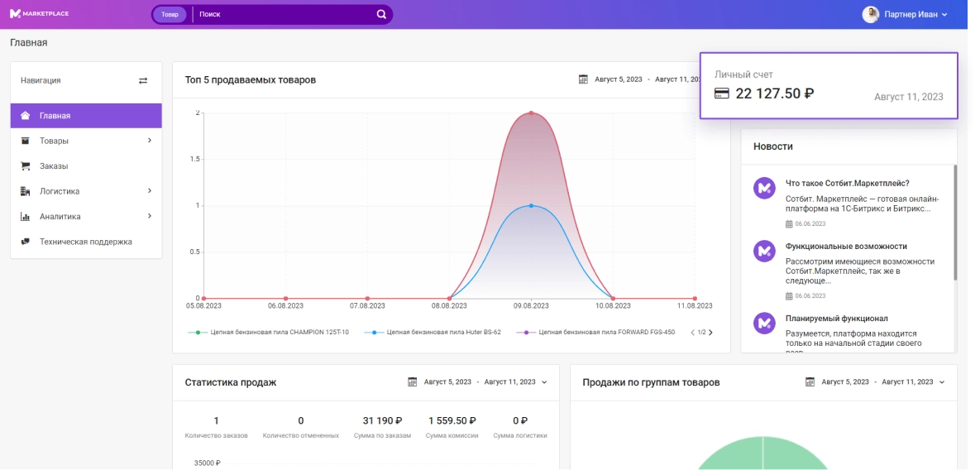Click the Август 11, 2023 date in Личный счет

coord(908,97)
